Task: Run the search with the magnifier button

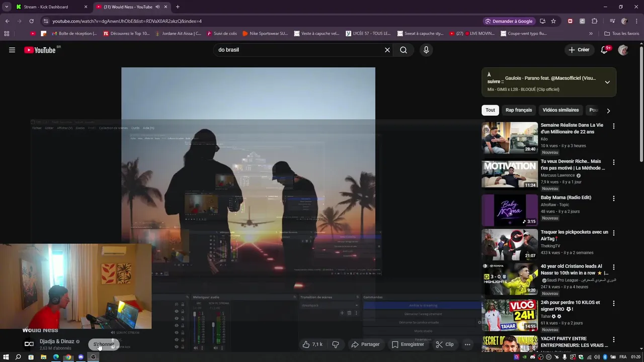Action: (x=404, y=50)
